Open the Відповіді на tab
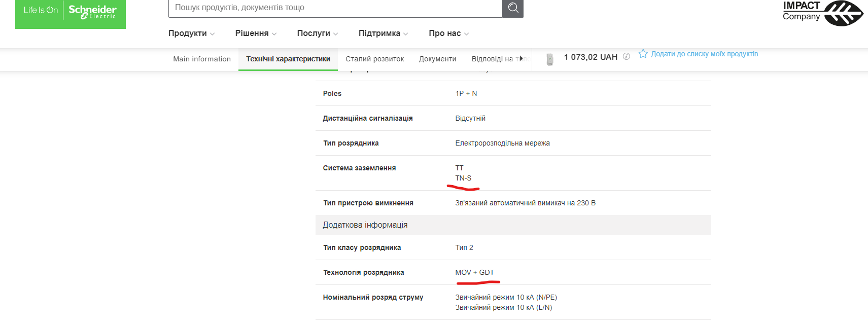This screenshot has width=868, height=324. tap(492, 59)
